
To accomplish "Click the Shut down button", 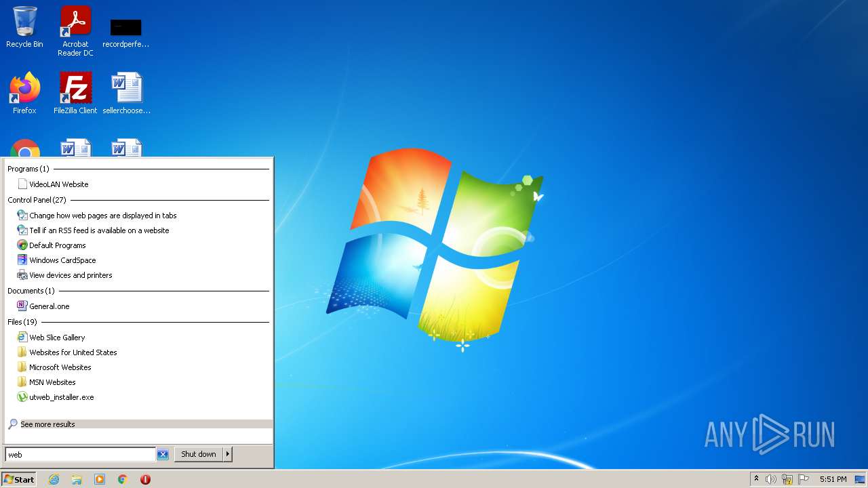I will [x=199, y=454].
